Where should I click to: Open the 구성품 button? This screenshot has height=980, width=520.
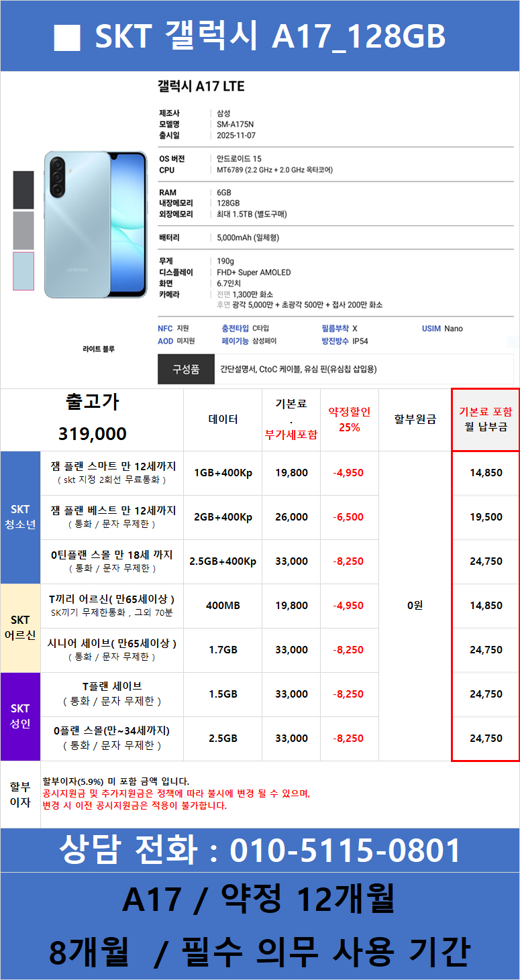pyautogui.click(x=186, y=370)
